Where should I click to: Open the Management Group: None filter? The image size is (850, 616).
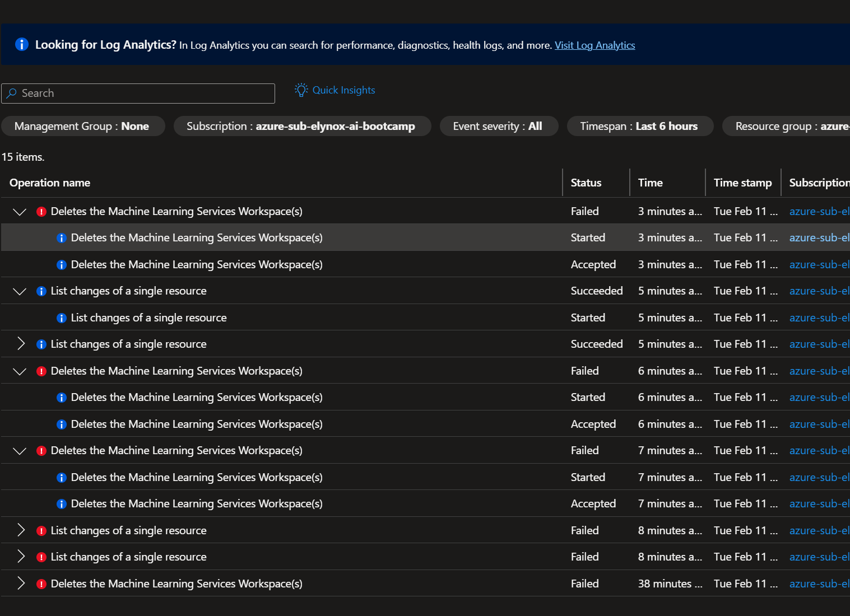point(82,126)
